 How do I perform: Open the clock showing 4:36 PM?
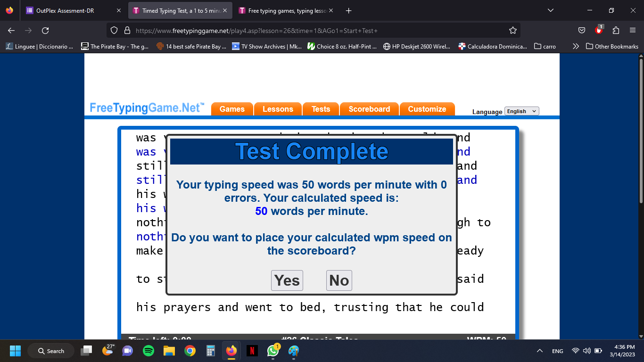pyautogui.click(x=621, y=351)
